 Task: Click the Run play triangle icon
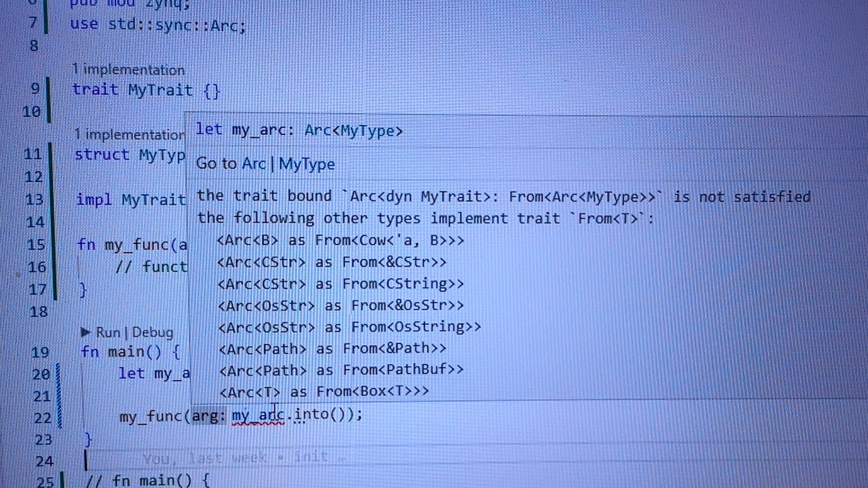point(85,333)
